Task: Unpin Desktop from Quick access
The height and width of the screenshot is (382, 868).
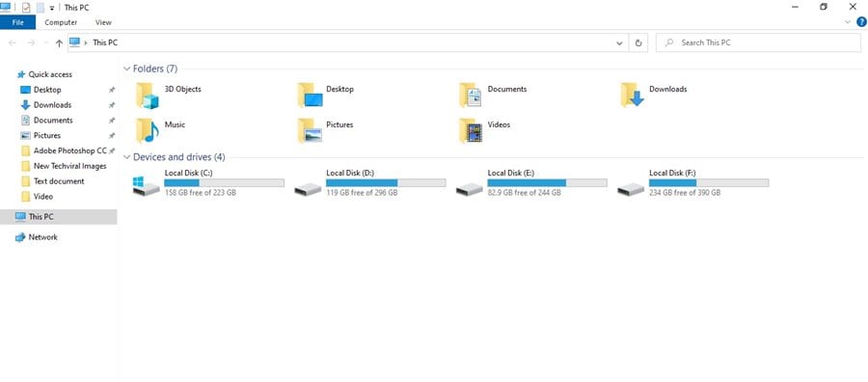Action: coord(111,90)
